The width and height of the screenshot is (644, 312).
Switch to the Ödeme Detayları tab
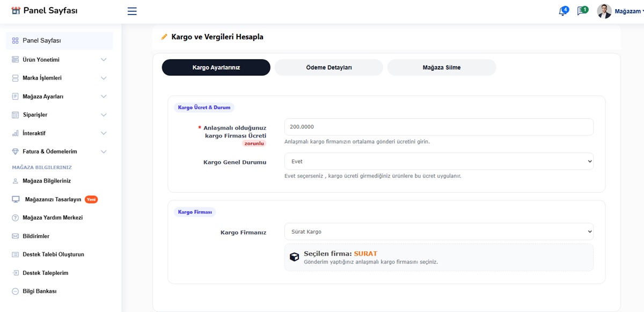[x=328, y=68]
